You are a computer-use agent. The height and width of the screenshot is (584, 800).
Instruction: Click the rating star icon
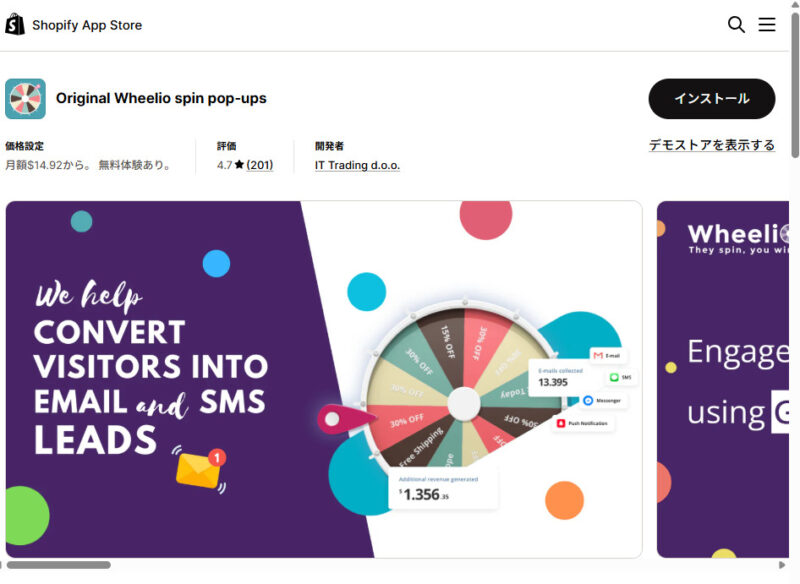pyautogui.click(x=240, y=165)
